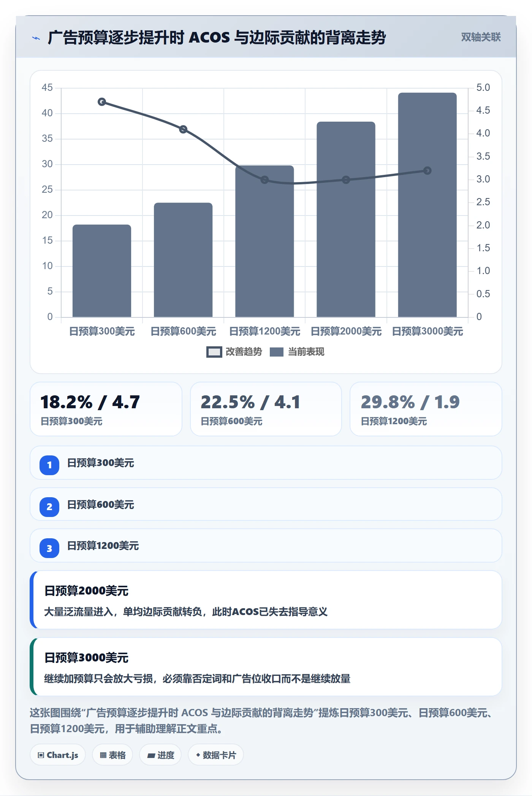Click the chart title 广告预算逐步提升时

click(217, 38)
